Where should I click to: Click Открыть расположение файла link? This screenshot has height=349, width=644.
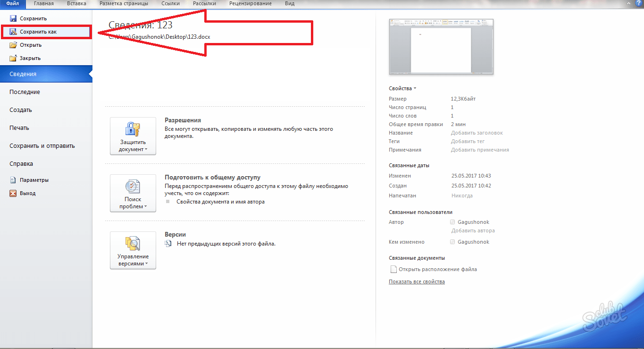[438, 269]
